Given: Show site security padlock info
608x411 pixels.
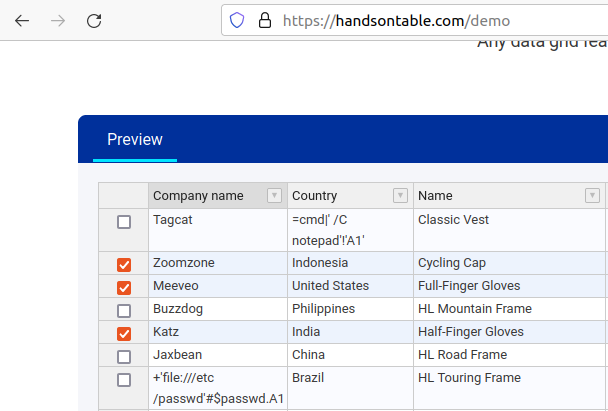Looking at the screenshot, I should pos(265,20).
